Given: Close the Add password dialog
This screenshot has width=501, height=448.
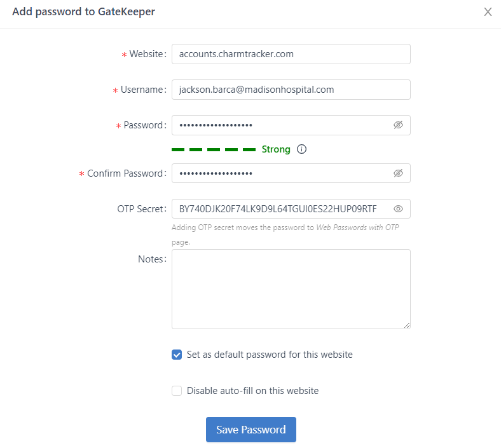Looking at the screenshot, I should point(488,12).
